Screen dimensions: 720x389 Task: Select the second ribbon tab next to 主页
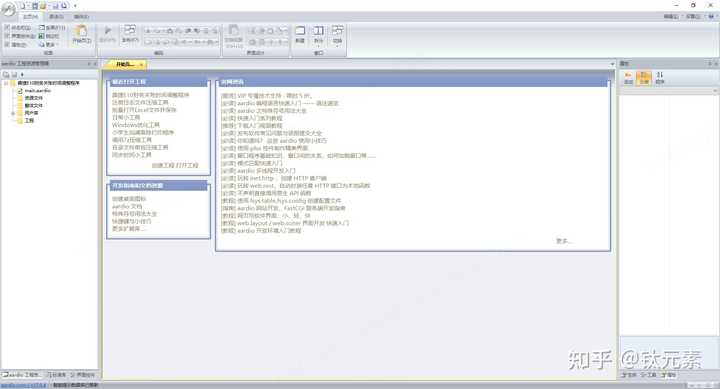click(x=56, y=17)
